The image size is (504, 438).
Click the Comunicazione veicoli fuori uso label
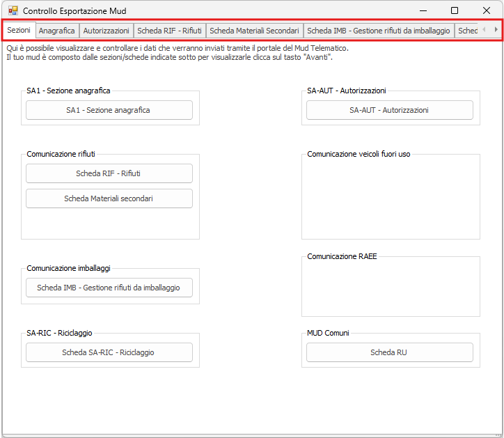click(359, 154)
